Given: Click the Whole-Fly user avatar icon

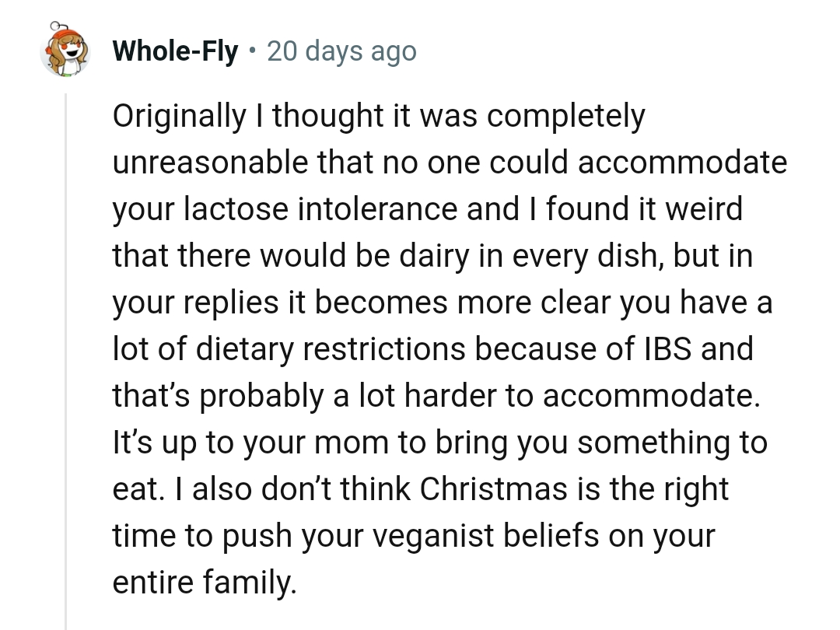Looking at the screenshot, I should pos(65,52).
